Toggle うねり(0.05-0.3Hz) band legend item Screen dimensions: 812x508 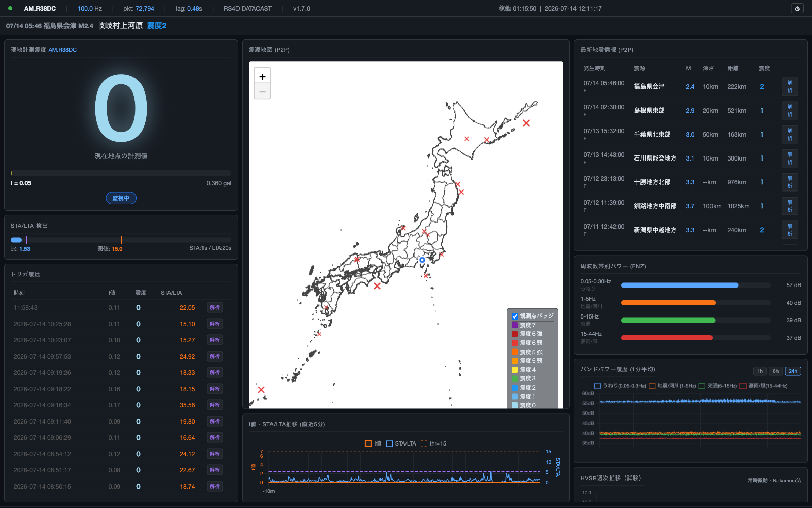click(x=620, y=386)
